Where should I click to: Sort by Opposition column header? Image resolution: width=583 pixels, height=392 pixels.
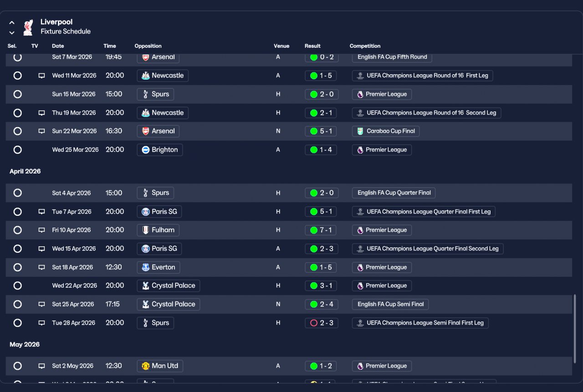coord(148,46)
